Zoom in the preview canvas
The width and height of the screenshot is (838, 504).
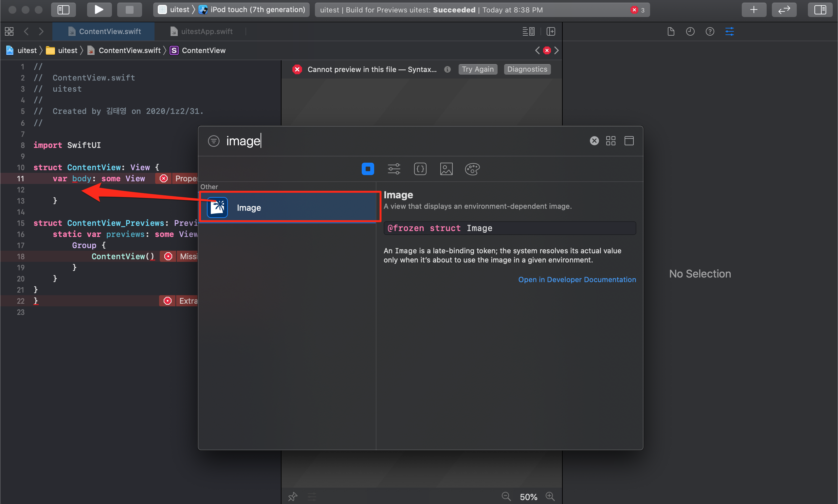click(x=550, y=496)
